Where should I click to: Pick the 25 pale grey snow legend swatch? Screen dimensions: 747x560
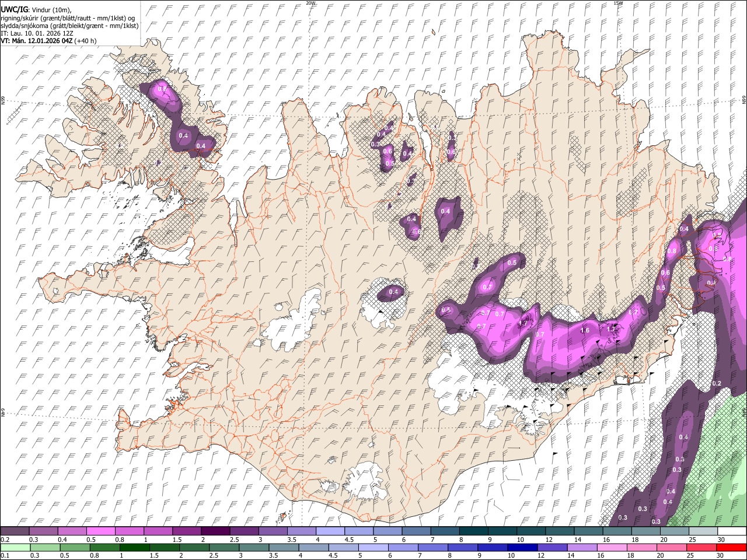(x=704, y=531)
